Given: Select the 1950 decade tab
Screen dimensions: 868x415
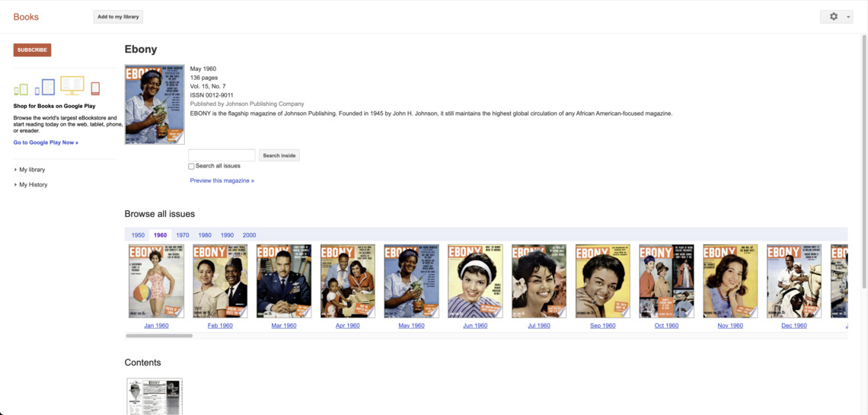Looking at the screenshot, I should coord(138,235).
